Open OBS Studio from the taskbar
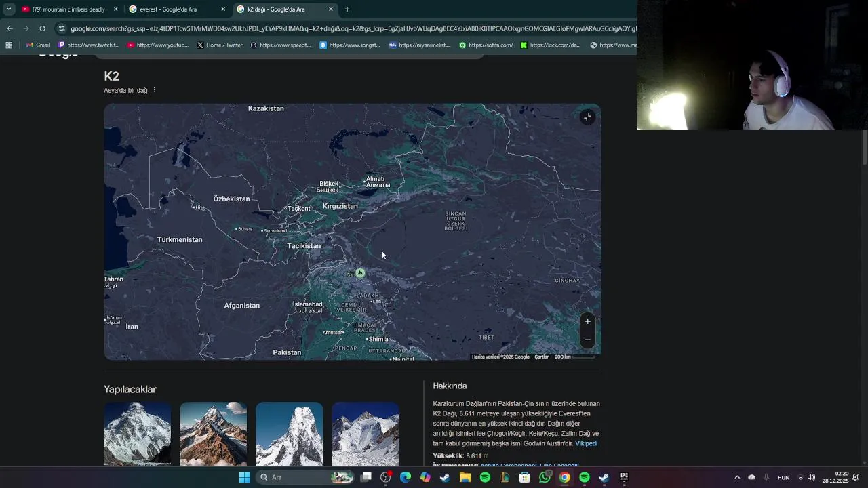The image size is (868, 488). coord(386,477)
